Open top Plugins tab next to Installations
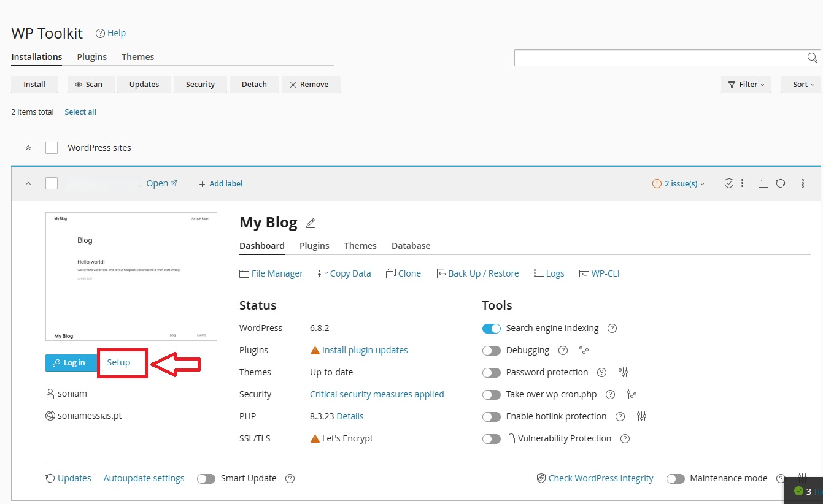 pos(92,57)
